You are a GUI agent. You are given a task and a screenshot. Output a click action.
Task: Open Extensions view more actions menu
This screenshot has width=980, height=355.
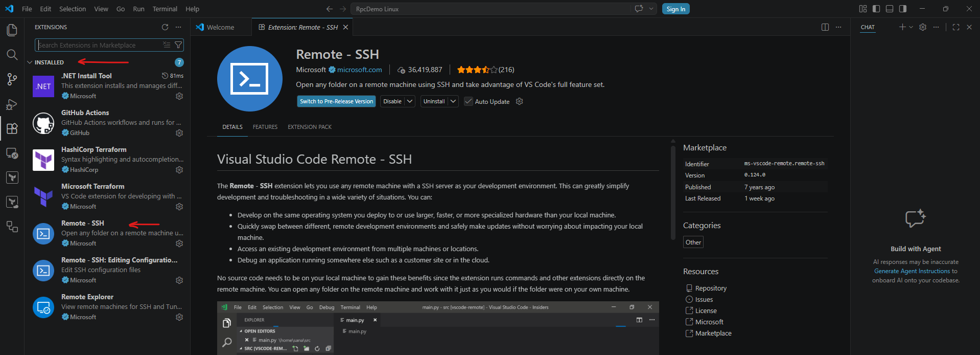(178, 27)
